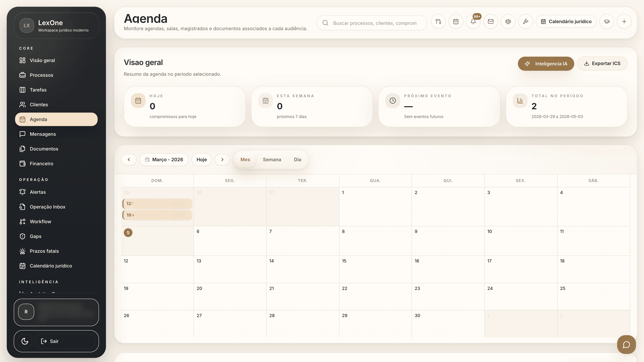644x362 pixels.
Task: Click the gavel icon in top toolbar
Action: pyautogui.click(x=525, y=22)
